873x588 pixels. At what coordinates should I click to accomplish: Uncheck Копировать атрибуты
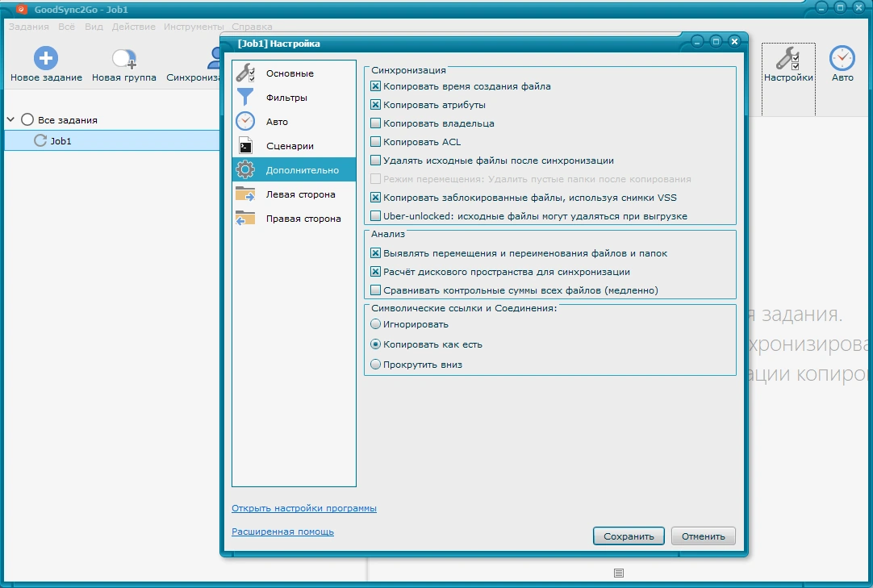pyautogui.click(x=375, y=105)
